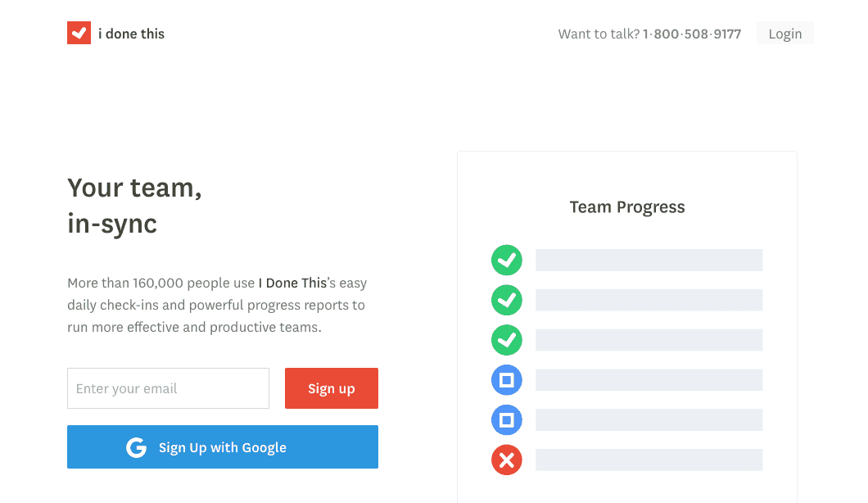This screenshot has height=503, width=868.
Task: Click the red X status icon
Action: [x=507, y=460]
